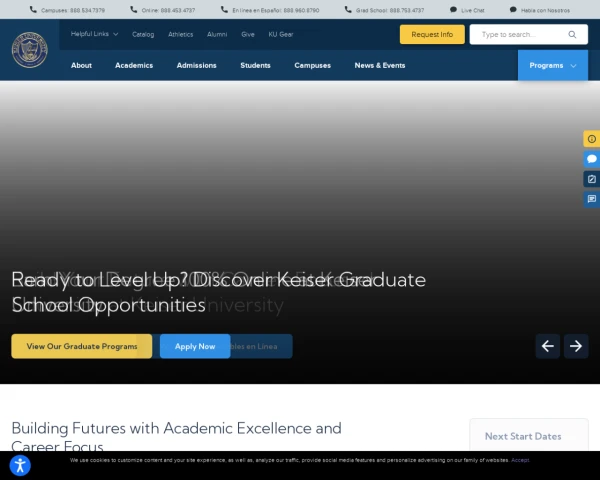The height and width of the screenshot is (480, 600).
Task: Click the Habla con Nosotros text link
Action: point(545,10)
